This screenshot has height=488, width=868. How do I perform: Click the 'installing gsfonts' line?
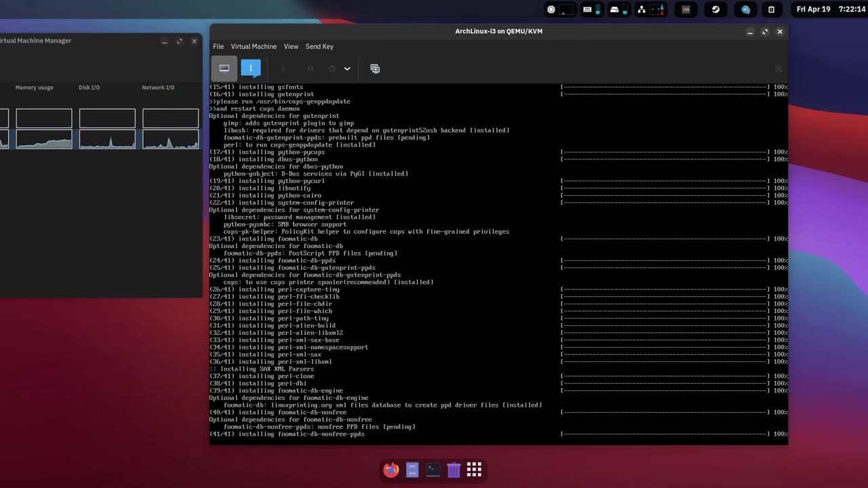pos(256,87)
